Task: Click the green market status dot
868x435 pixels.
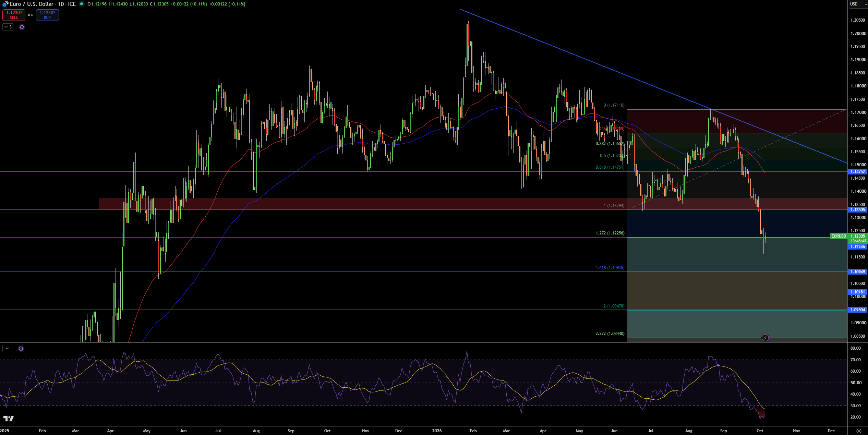Action: pos(82,4)
